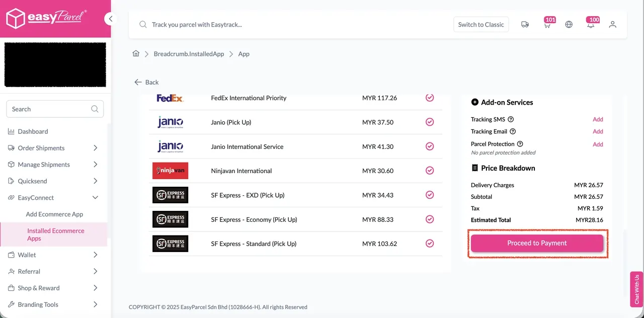Select the Ninjavan International courier checkmark
Screen dimensions: 644x318
pos(430,171)
